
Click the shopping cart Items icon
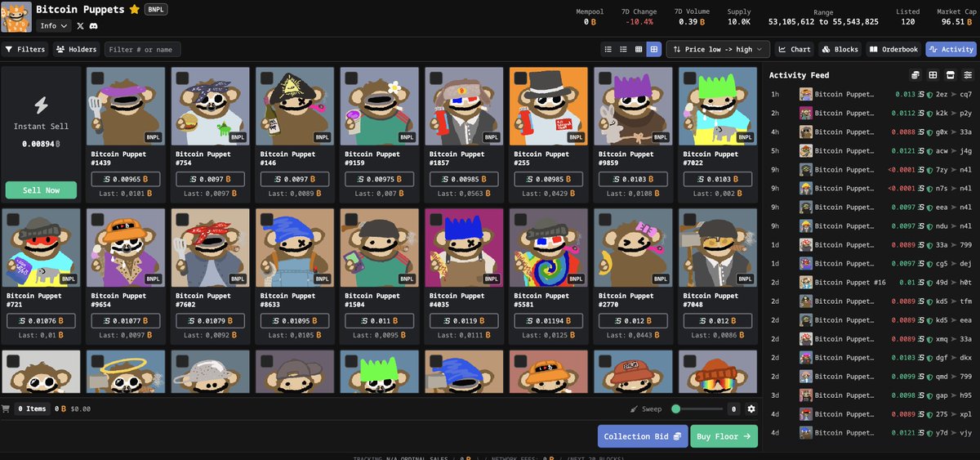6,409
